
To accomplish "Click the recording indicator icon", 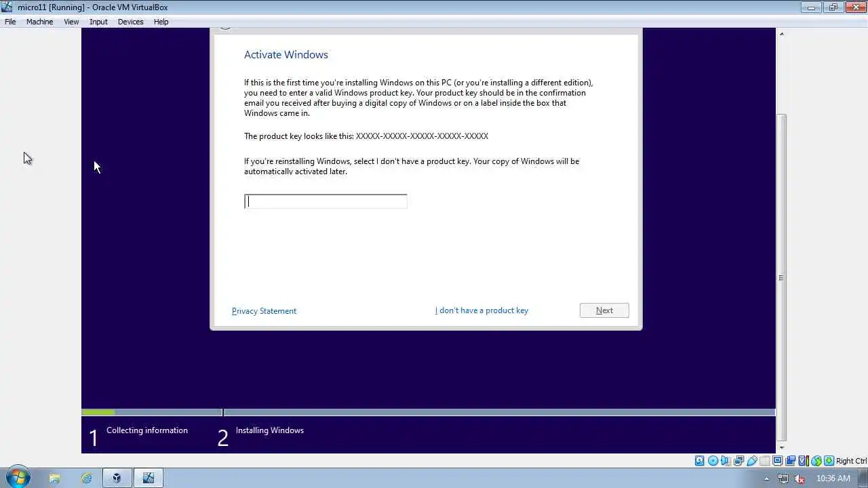I will pyautogui.click(x=790, y=461).
